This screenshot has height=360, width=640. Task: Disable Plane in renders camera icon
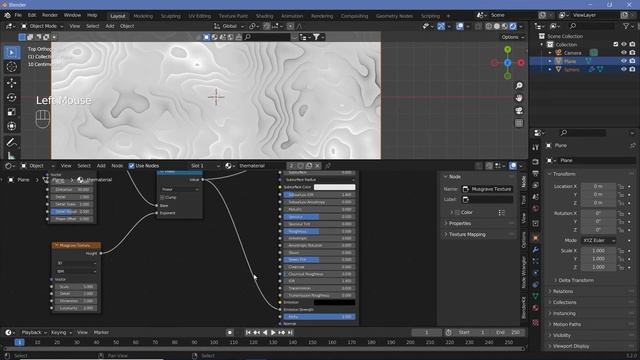coord(632,61)
